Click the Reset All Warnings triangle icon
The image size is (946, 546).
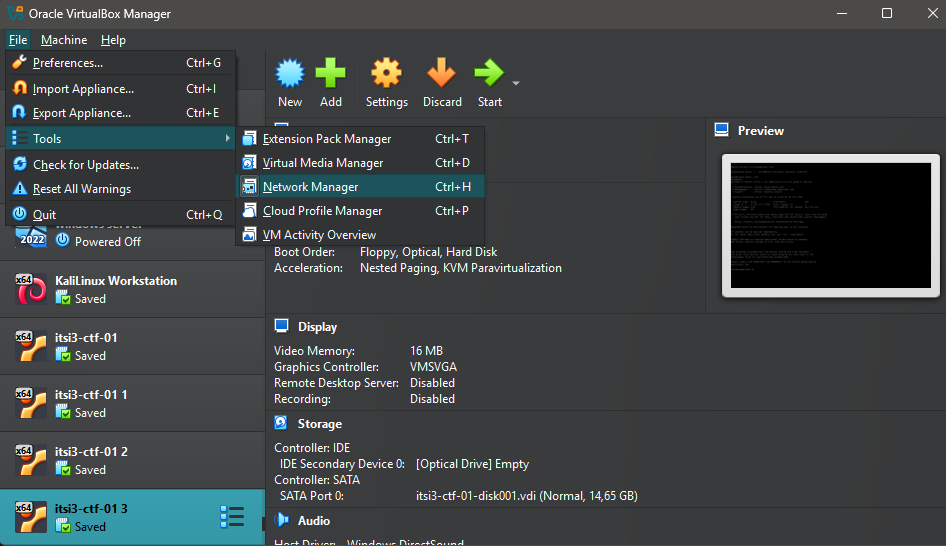19,188
